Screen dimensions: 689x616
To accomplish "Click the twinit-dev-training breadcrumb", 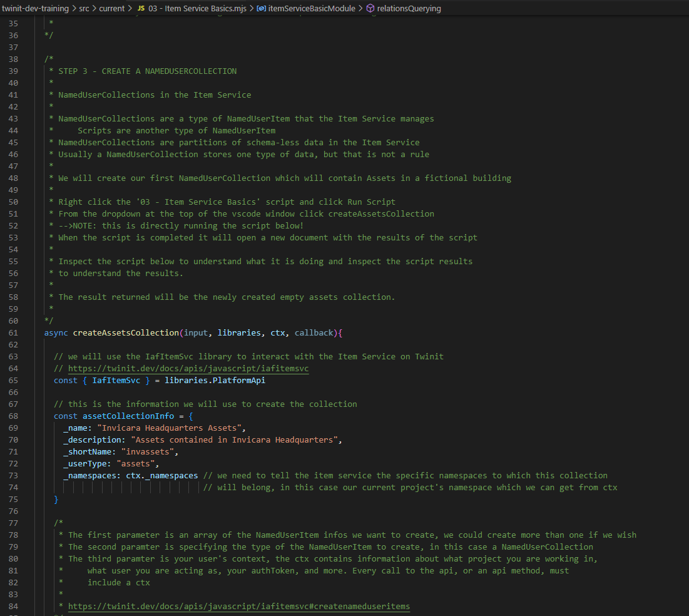I will click(x=36, y=8).
